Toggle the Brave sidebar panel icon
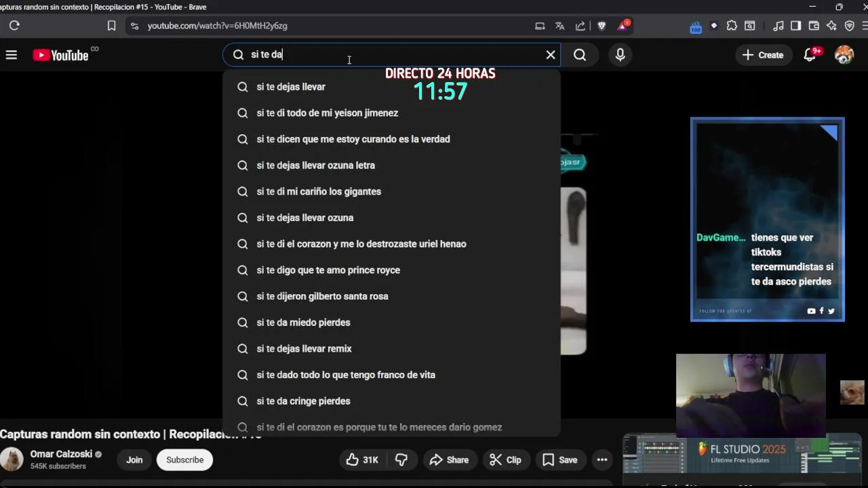Image resolution: width=868 pixels, height=488 pixels. (x=796, y=26)
